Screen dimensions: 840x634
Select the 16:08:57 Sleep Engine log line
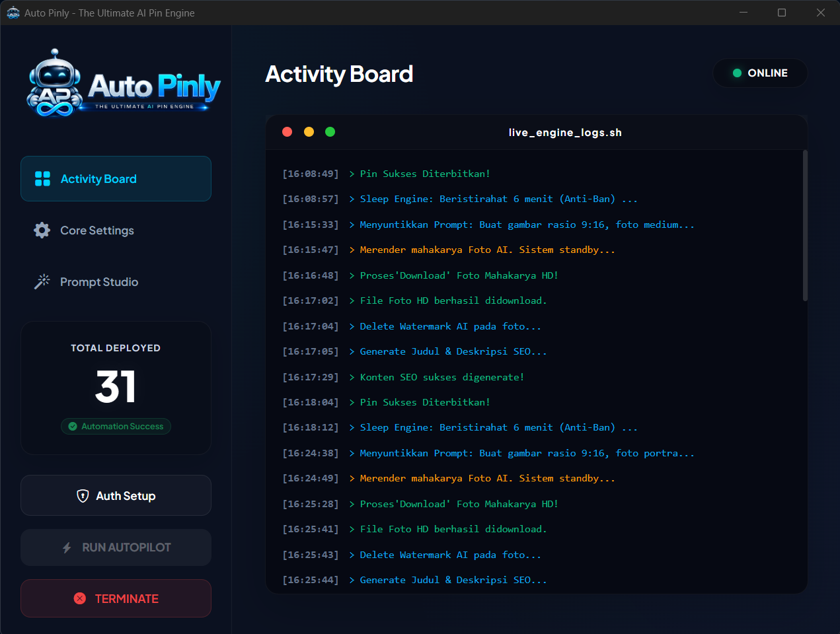[x=460, y=199]
